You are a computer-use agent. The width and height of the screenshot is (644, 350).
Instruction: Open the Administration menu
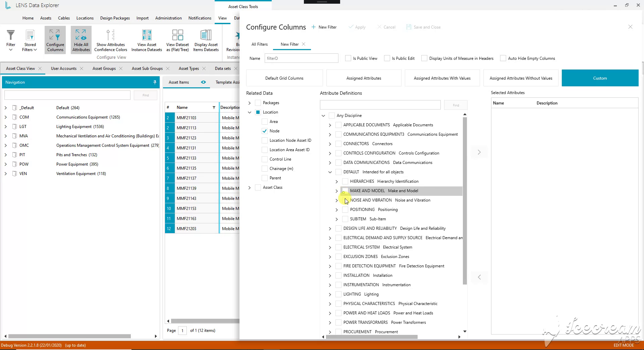tap(168, 18)
